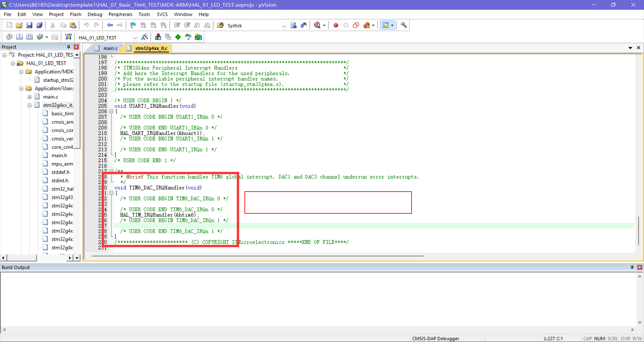The image size is (644, 342).
Task: Open Options for Target wand icon
Action: pos(145,37)
